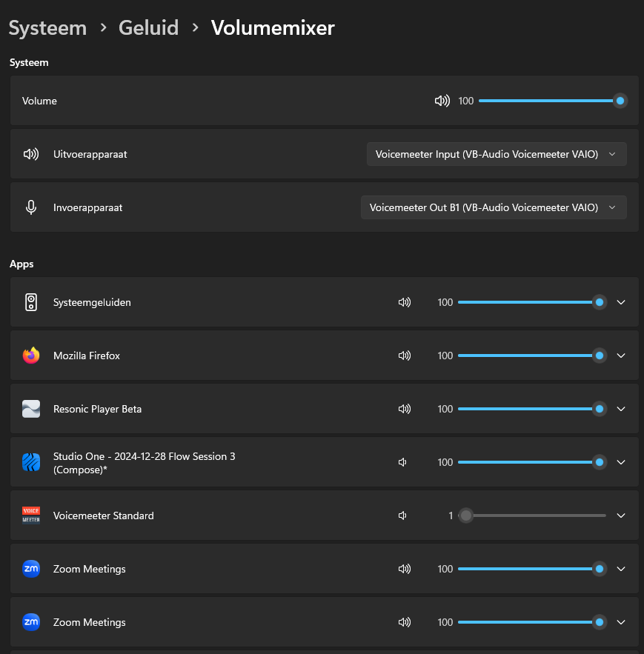This screenshot has width=644, height=654.
Task: Mute Mozilla Firefox with its speaker icon
Action: click(405, 356)
